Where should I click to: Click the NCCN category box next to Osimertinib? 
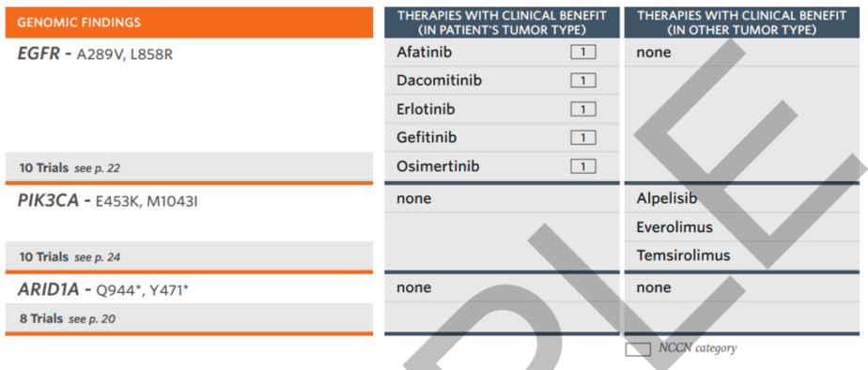coord(583,166)
